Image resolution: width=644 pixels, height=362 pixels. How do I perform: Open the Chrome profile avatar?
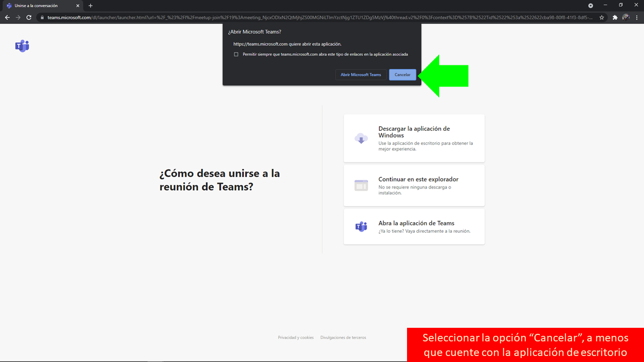[626, 17]
